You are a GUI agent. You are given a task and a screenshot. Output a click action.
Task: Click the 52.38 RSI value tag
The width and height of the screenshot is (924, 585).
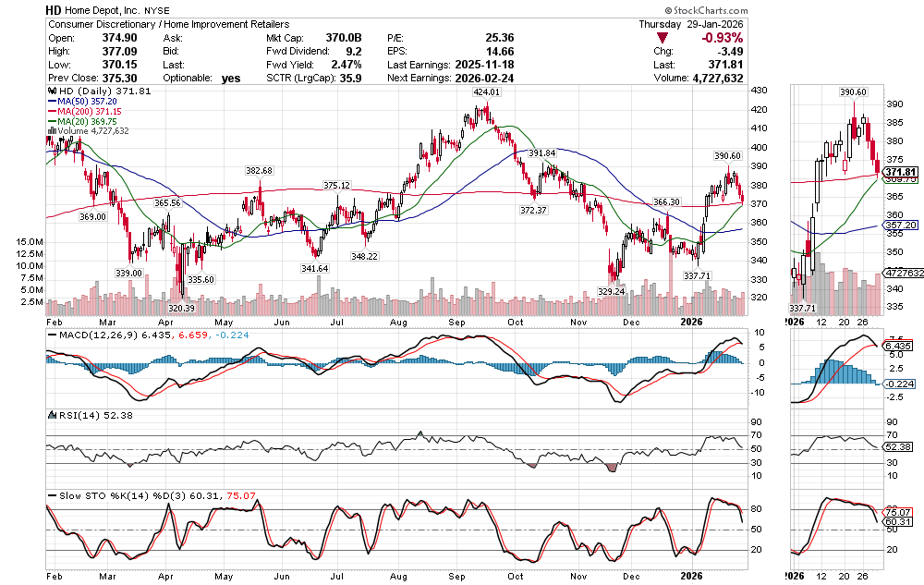pos(899,448)
